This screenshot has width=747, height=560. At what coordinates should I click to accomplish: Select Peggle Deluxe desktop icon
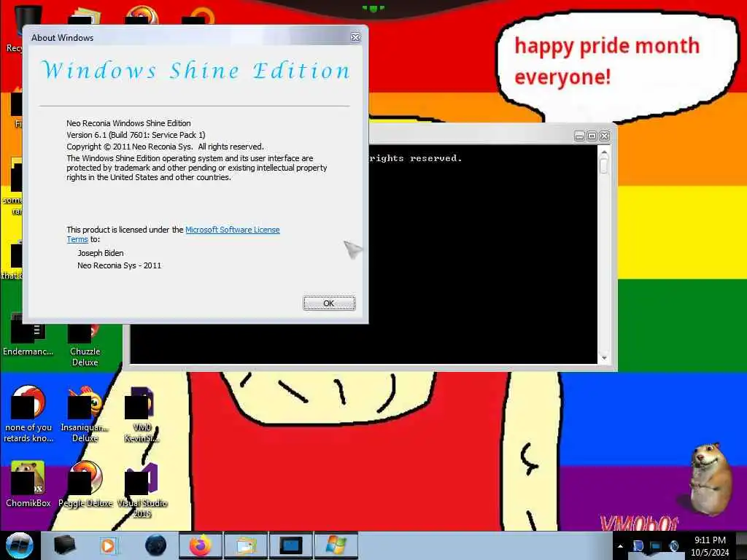click(85, 484)
